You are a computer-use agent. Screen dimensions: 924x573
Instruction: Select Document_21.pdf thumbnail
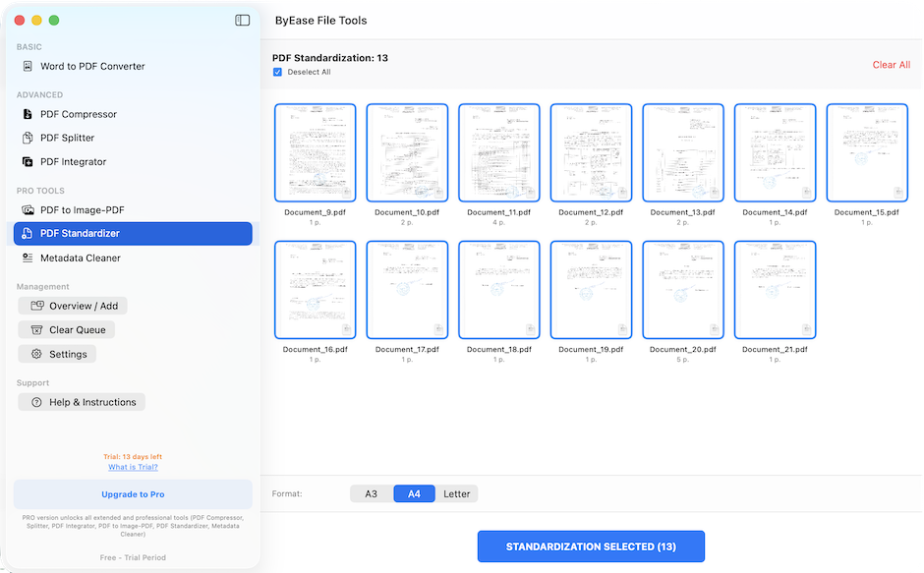[x=775, y=289]
